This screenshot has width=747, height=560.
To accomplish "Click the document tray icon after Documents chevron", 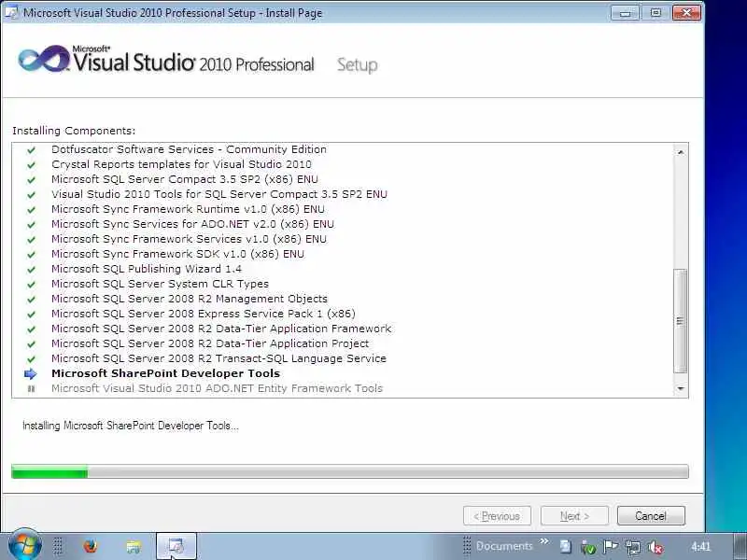I will click(566, 546).
